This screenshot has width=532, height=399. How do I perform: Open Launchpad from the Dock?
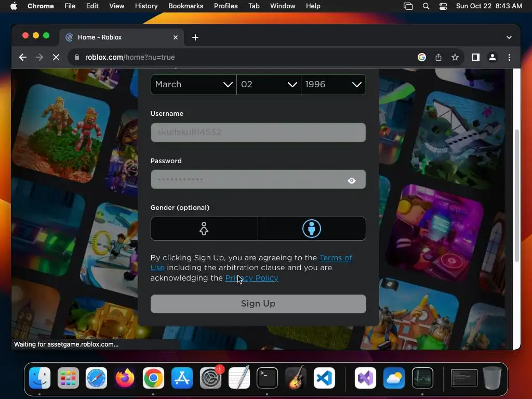click(68, 378)
